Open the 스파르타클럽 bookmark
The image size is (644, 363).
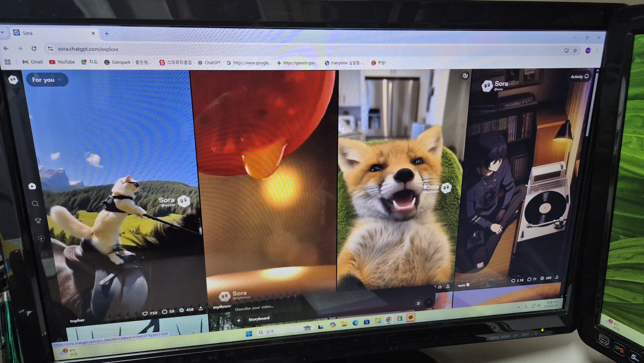point(176,63)
